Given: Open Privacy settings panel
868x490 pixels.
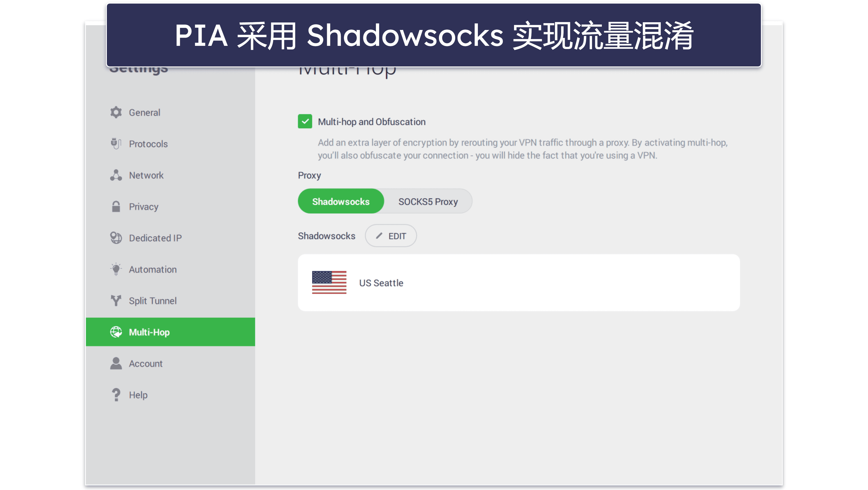Looking at the screenshot, I should (x=143, y=206).
